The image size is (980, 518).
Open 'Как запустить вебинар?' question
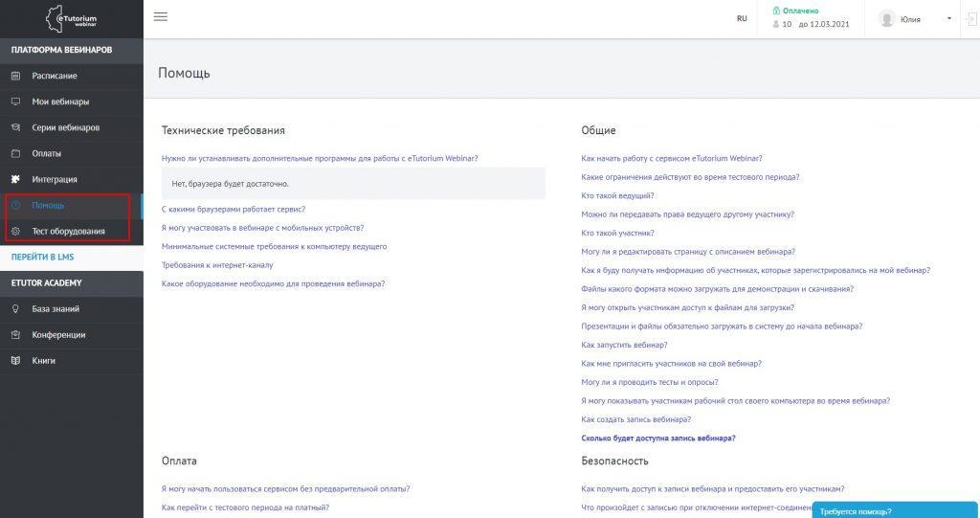click(624, 345)
